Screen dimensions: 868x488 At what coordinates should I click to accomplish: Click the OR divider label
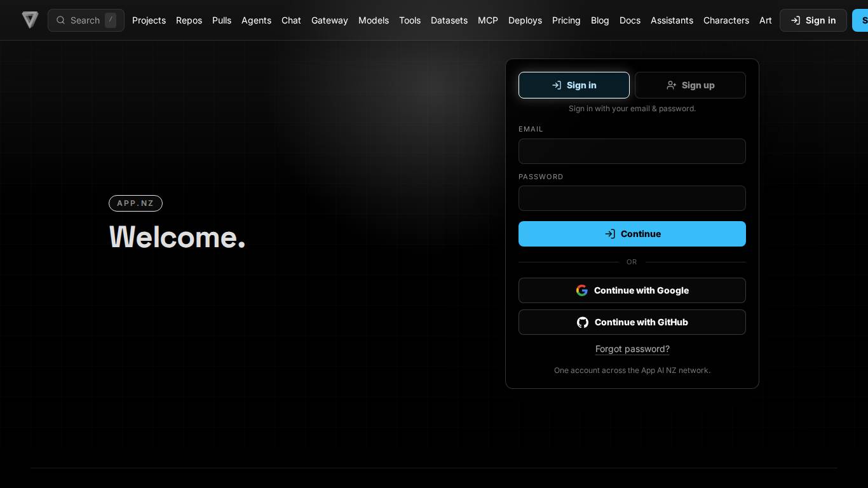tap(632, 262)
